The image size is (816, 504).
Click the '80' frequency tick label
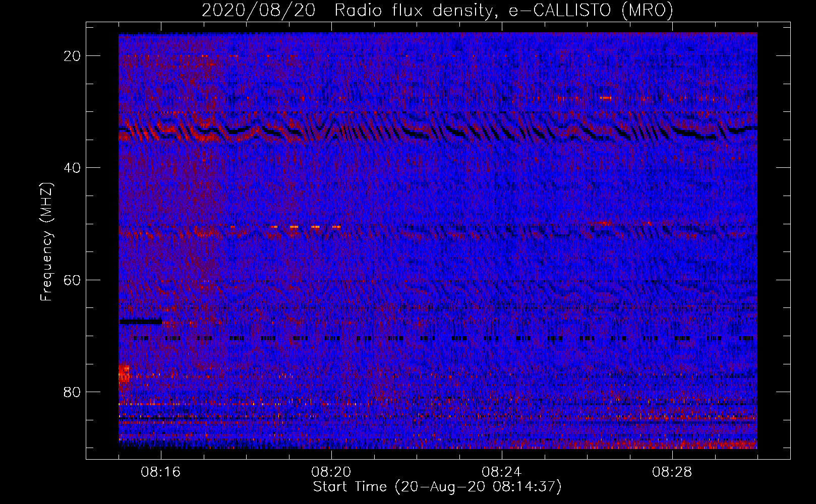pyautogui.click(x=73, y=392)
